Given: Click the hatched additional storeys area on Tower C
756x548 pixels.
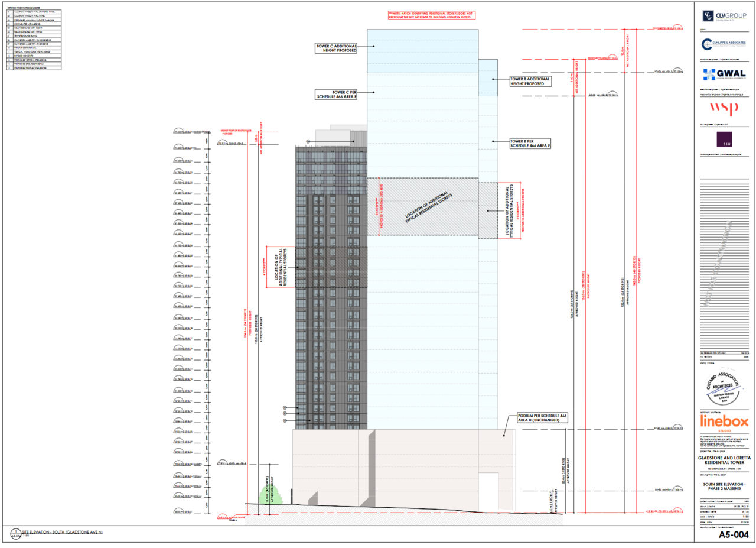Looking at the screenshot, I should click(422, 206).
